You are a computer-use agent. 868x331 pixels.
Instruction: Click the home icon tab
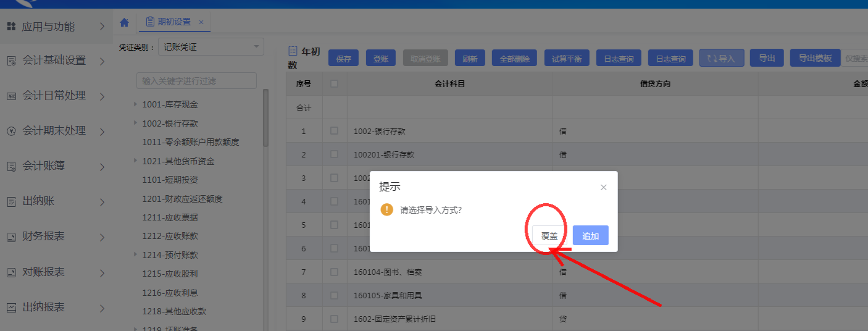tap(124, 22)
